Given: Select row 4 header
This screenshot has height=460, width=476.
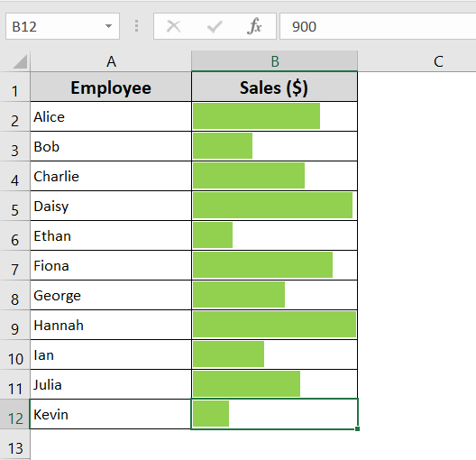Looking at the screenshot, I should coord(14,176).
